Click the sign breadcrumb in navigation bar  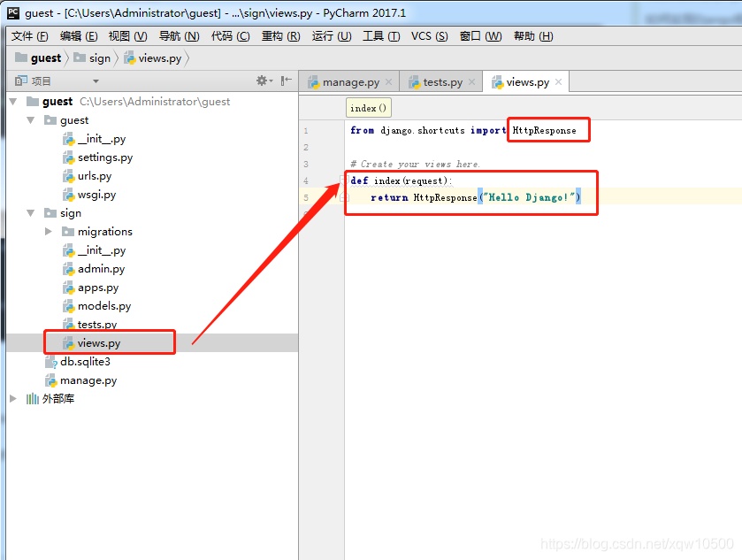[92, 58]
